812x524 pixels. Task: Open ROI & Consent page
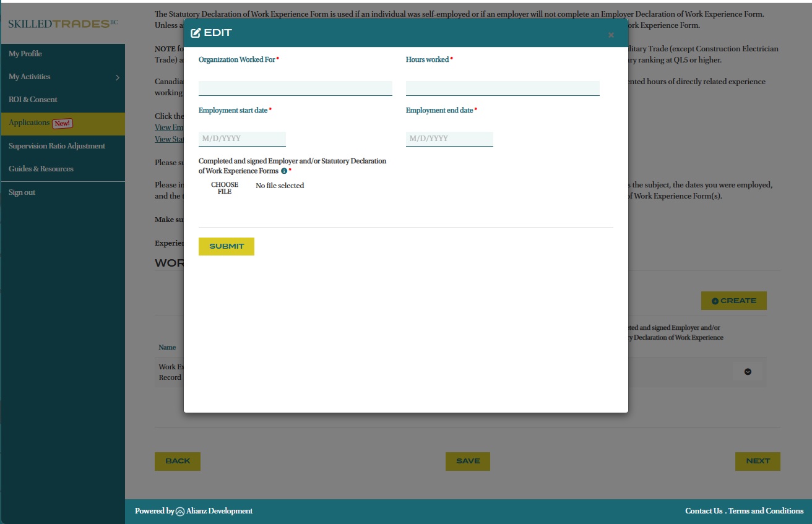(33, 100)
